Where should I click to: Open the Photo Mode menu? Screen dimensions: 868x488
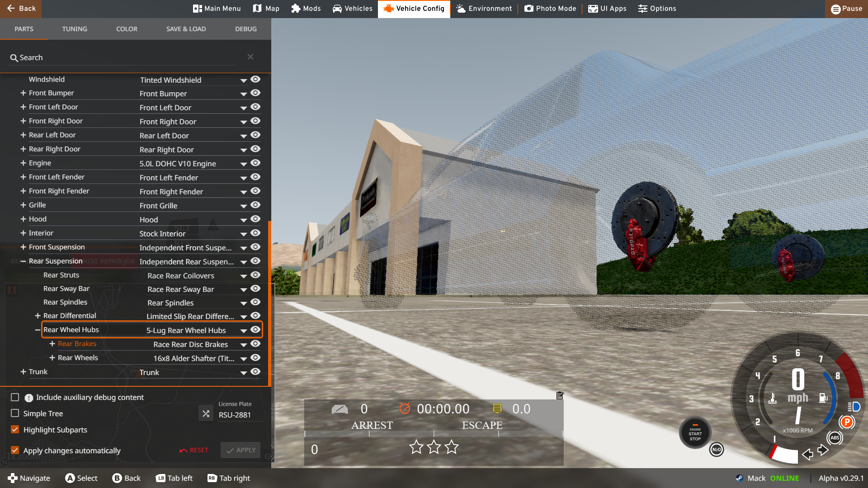click(550, 9)
